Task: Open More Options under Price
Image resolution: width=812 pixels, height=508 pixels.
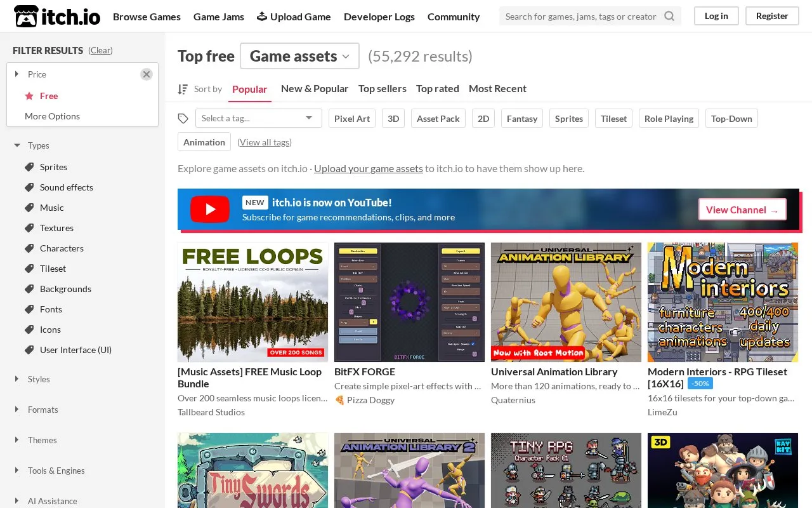Action: [x=52, y=116]
